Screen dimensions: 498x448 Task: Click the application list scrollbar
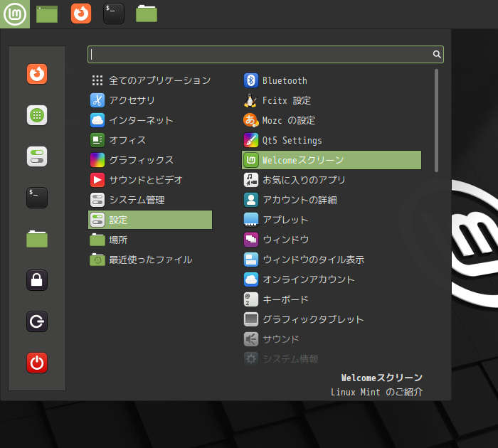[x=436, y=121]
